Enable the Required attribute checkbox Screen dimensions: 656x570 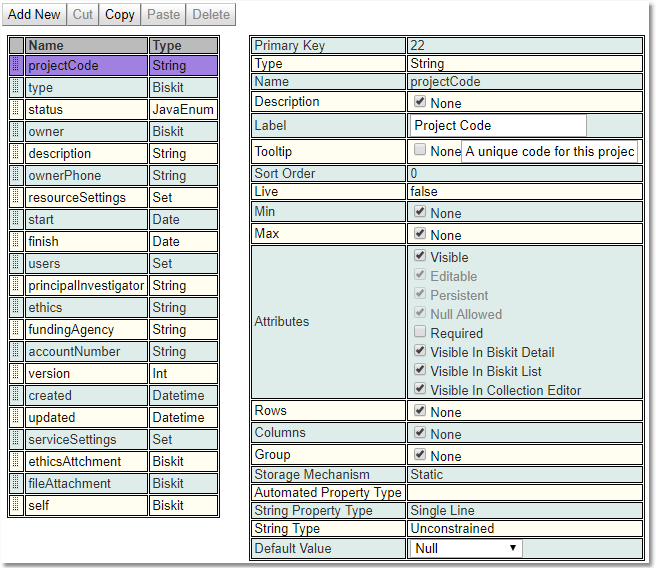[x=420, y=333]
